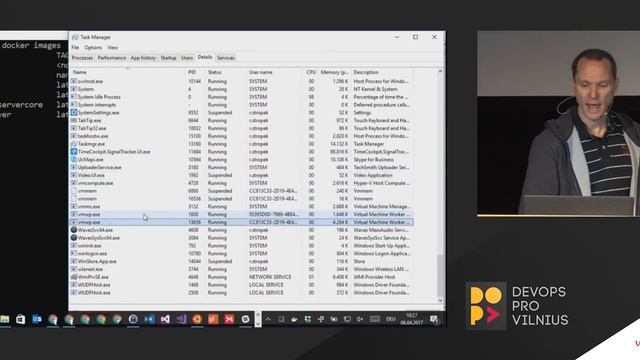
Task: Click the svchost.exe process icon
Action: coord(74,81)
